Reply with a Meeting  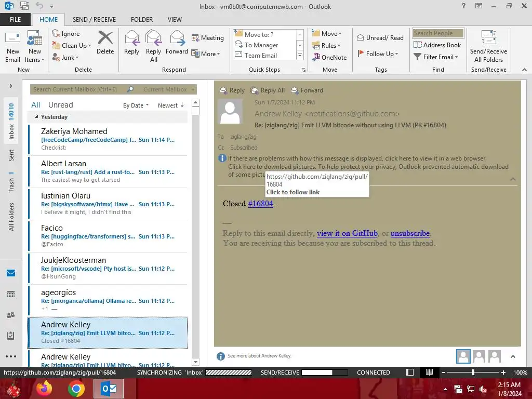click(208, 37)
